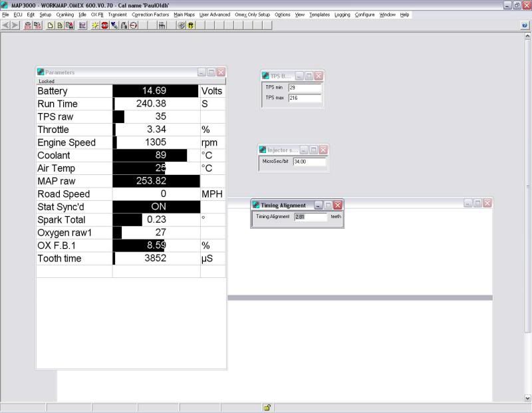The height and width of the screenshot is (413, 532).
Task: Click the Timing Alignment value field
Action: [x=311, y=217]
